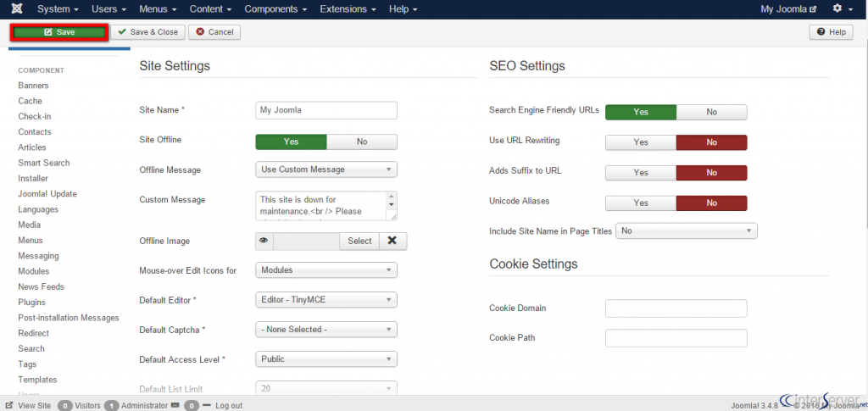868x411 pixels.
Task: Click the Cookie Path input field
Action: [676, 338]
